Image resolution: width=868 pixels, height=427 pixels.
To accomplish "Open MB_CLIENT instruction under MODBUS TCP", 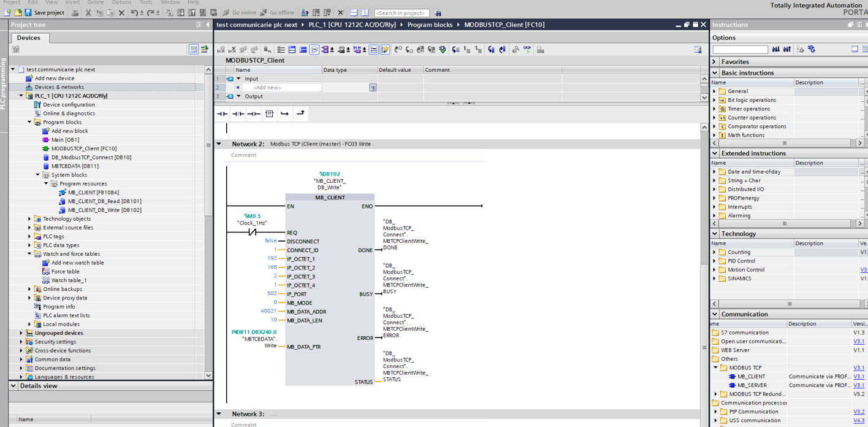I will pyautogui.click(x=751, y=377).
